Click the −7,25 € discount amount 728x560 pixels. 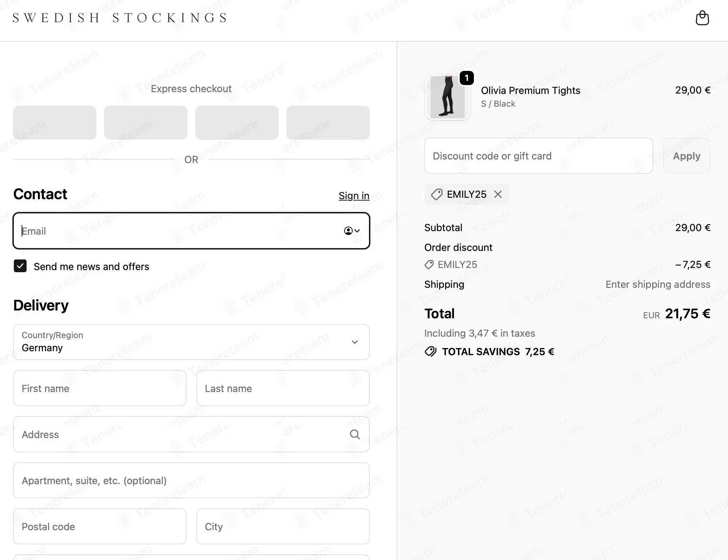(693, 264)
